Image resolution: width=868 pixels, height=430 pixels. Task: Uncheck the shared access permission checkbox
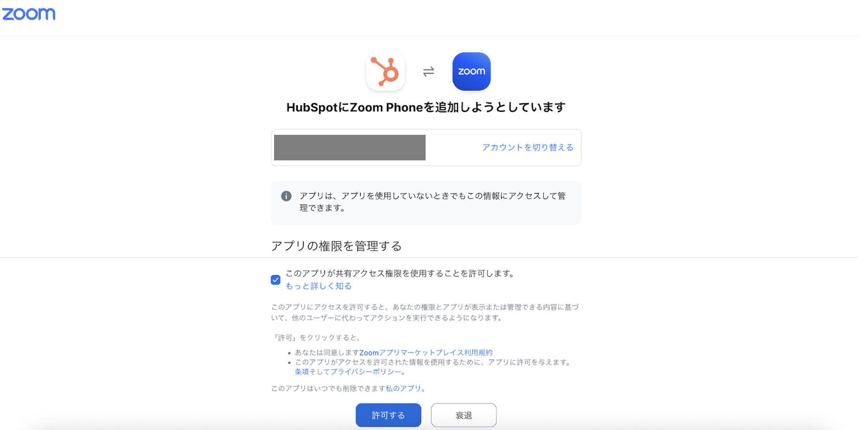tap(275, 280)
